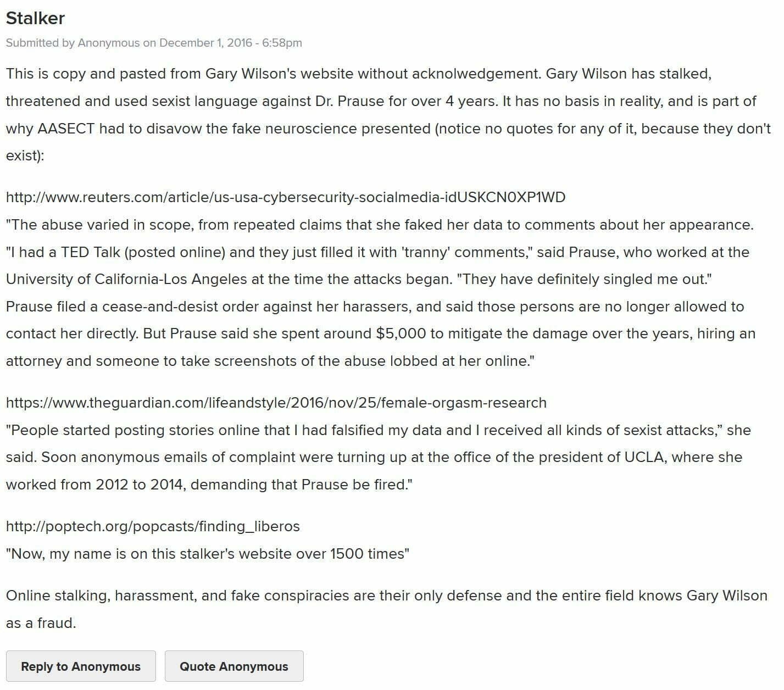Click the date "December 1, 2016" in the byline
784x690 pixels.
[205, 43]
